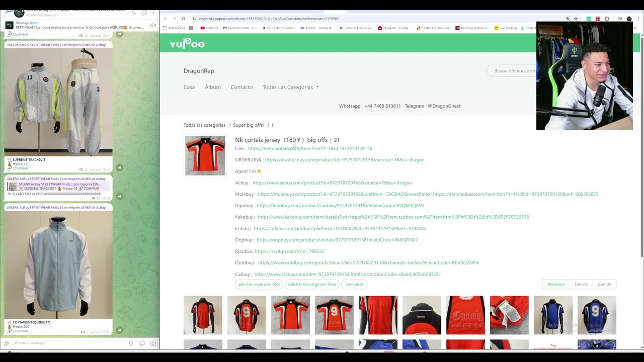Image resolution: width=644 pixels, height=362 pixels.
Task: Click Todas las categorias breadcrumb
Action: [204, 125]
